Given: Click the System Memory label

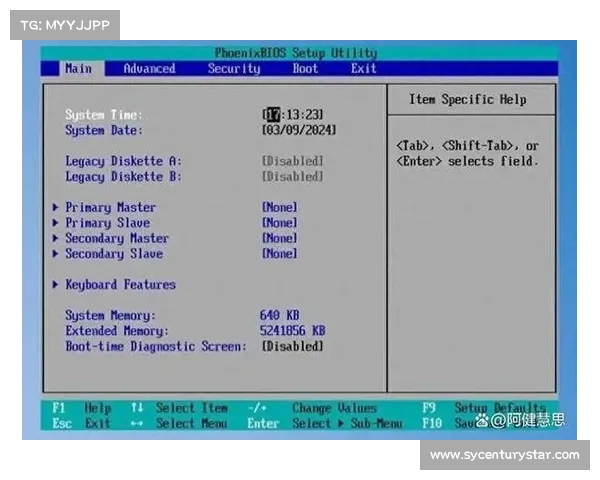Looking at the screenshot, I should (111, 316).
